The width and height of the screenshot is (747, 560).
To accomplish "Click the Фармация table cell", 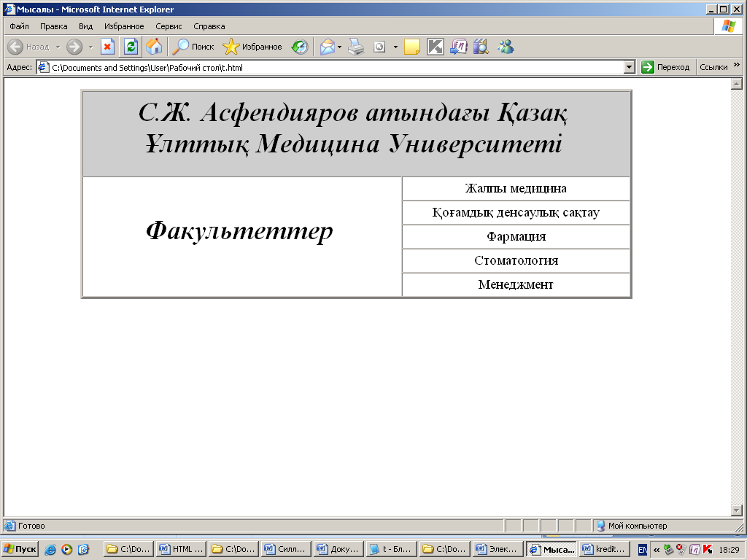I will tap(516, 237).
